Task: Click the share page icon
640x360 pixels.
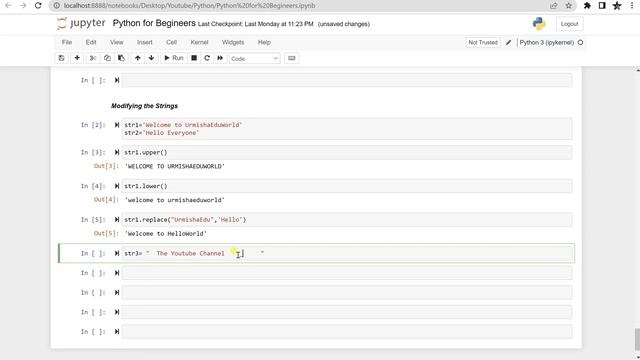Action: point(553,6)
